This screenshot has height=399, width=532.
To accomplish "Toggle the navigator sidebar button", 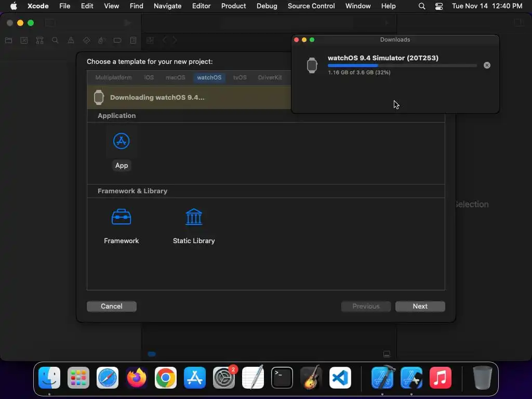I will 50,23.
